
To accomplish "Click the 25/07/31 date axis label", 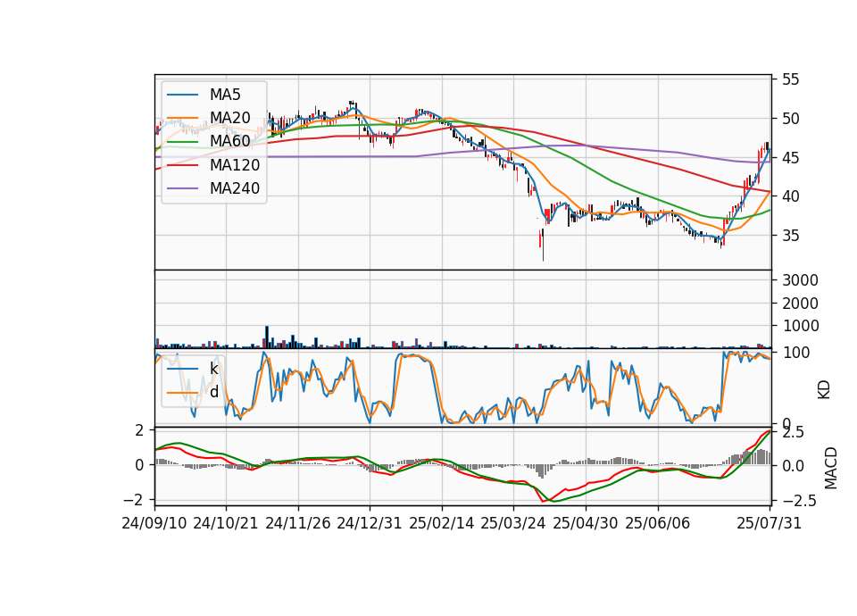I will pos(769,523).
